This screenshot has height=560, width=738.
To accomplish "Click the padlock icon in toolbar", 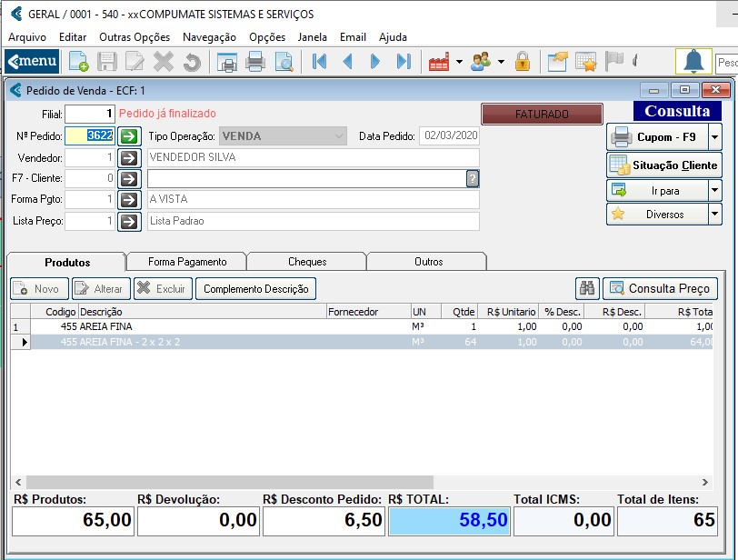I will click(x=522, y=62).
